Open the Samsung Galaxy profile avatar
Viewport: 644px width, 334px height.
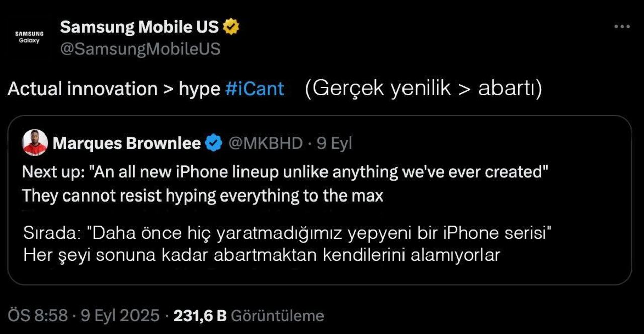(29, 37)
